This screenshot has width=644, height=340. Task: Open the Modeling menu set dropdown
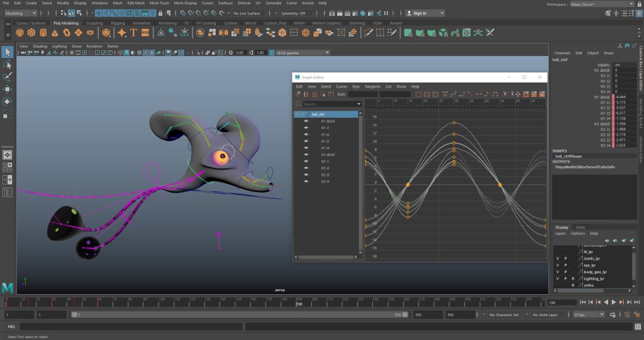22,13
